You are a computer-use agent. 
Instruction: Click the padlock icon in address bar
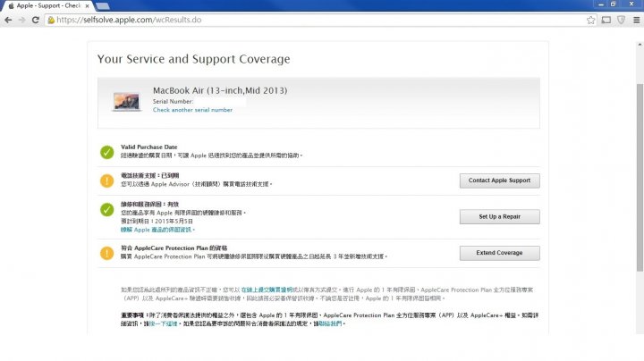tap(51, 20)
